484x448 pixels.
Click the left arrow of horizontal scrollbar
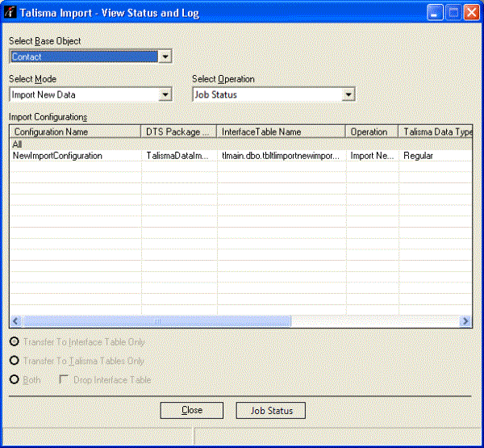[x=16, y=321]
